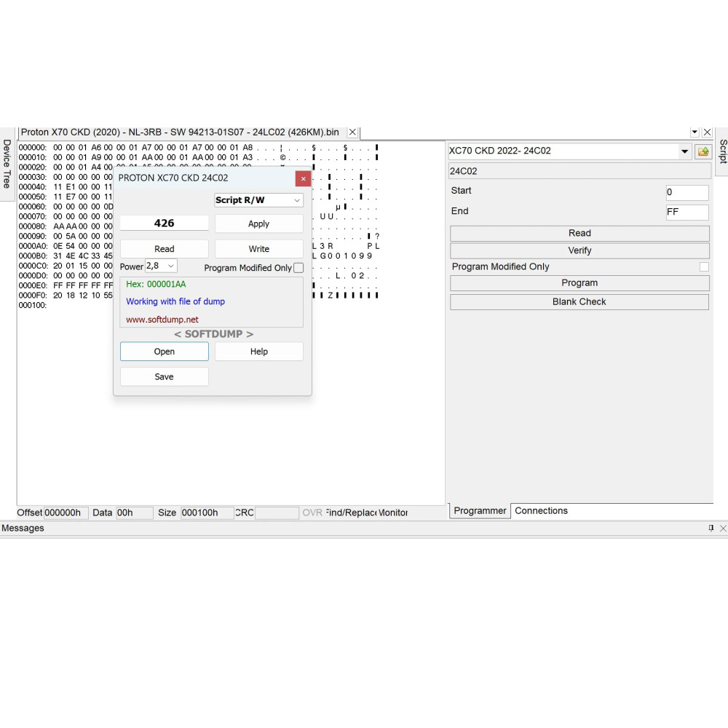Viewport: 728px width, 728px height.
Task: Click the Help button
Action: (x=258, y=352)
